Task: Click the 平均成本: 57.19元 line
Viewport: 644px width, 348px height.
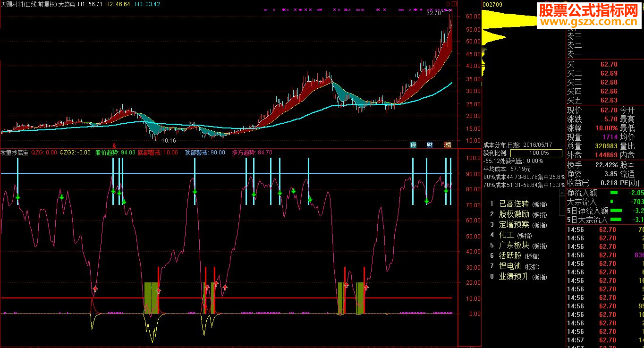Action: (507, 169)
